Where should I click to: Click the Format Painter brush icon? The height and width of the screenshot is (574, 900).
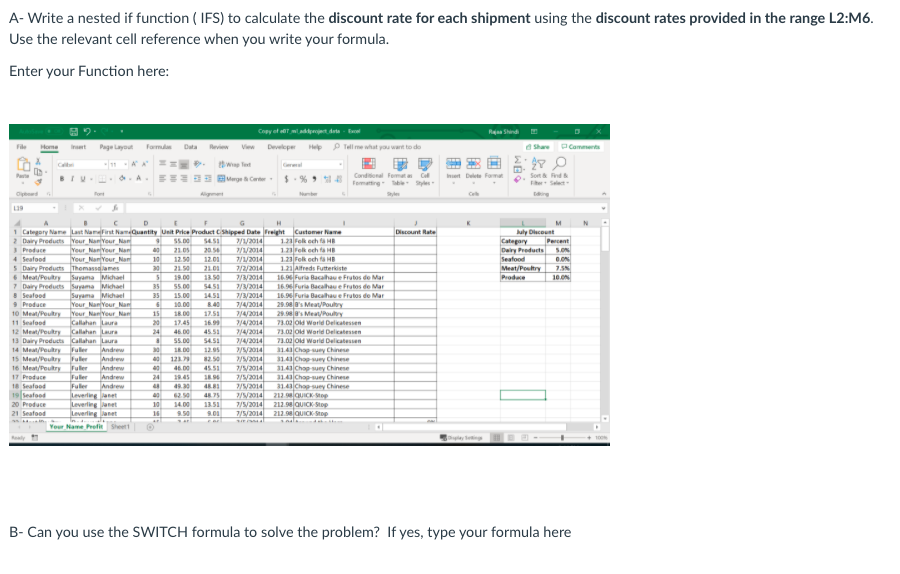[x=38, y=182]
